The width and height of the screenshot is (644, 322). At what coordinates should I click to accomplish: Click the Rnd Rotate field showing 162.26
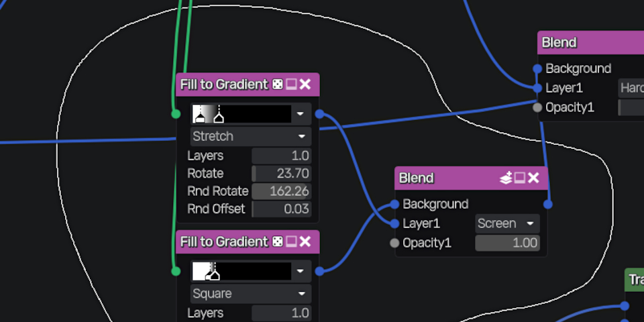[x=281, y=191]
